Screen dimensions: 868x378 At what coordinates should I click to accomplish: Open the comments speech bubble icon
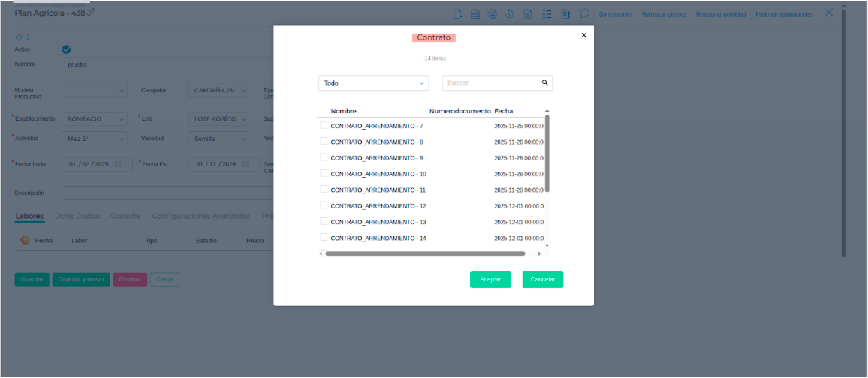pos(583,13)
